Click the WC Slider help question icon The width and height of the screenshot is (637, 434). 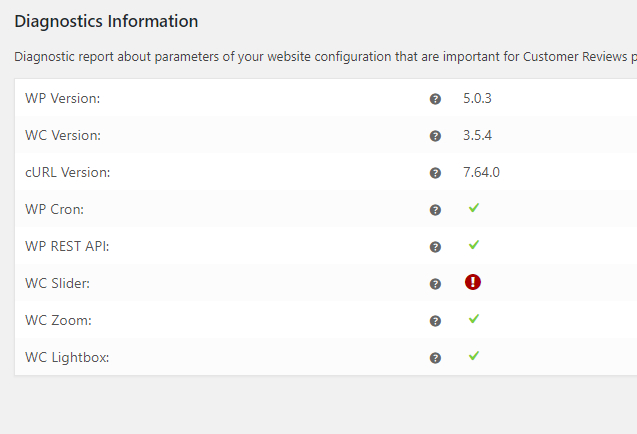click(x=435, y=284)
